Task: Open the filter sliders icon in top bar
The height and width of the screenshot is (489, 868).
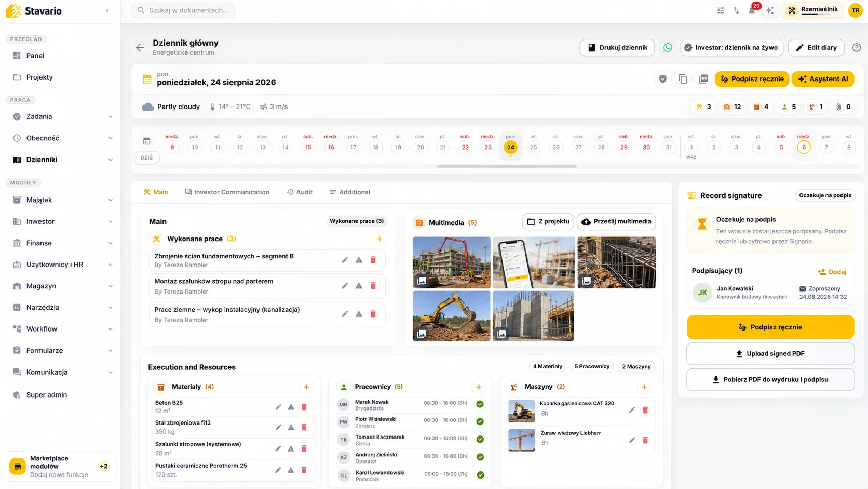Action: click(721, 10)
